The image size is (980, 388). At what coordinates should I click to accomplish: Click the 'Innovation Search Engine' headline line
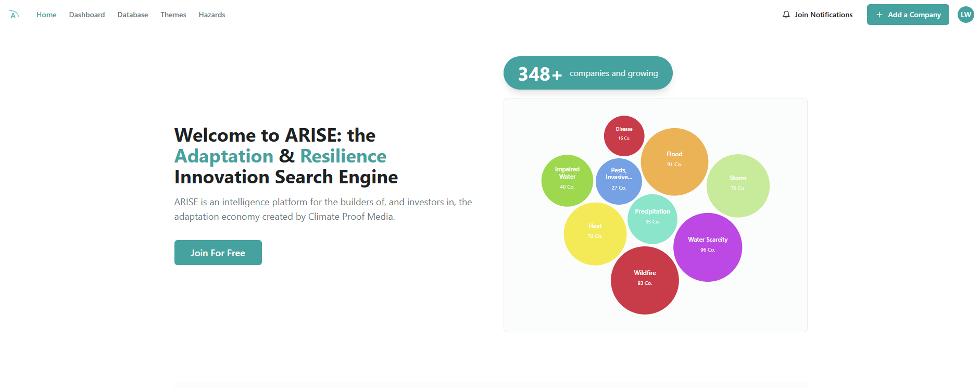[x=286, y=177]
